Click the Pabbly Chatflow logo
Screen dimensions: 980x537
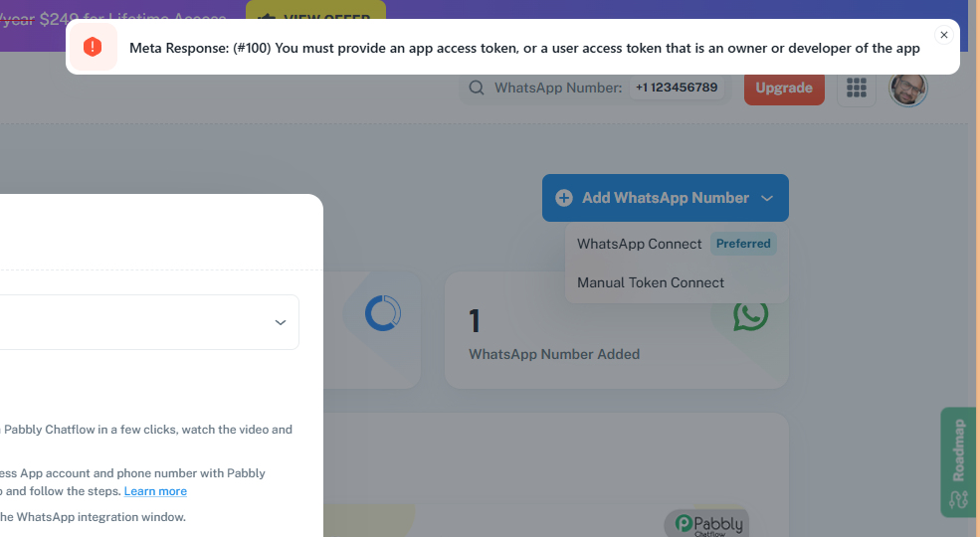[706, 524]
